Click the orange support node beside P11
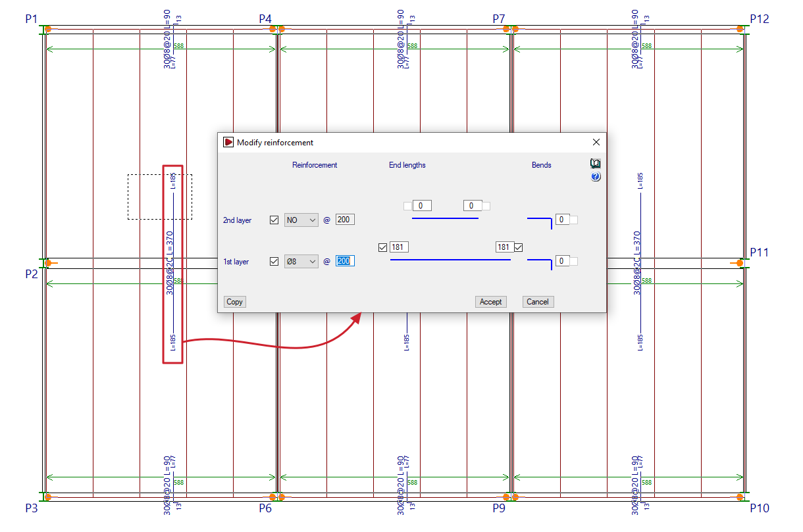Screen dimensions: 803x532 coord(740,263)
